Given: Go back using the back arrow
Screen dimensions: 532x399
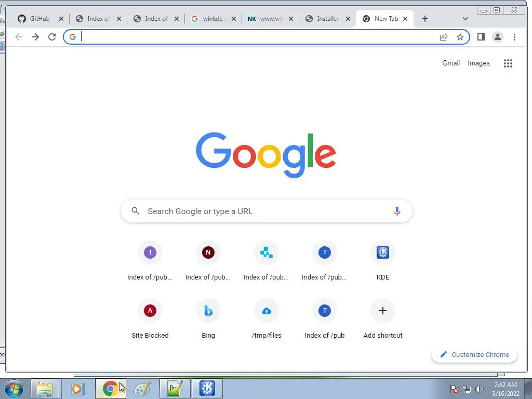Looking at the screenshot, I should pyautogui.click(x=19, y=37).
